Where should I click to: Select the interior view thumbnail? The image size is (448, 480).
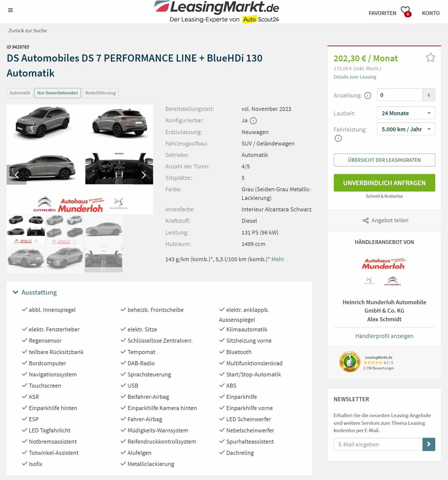[x=104, y=259]
